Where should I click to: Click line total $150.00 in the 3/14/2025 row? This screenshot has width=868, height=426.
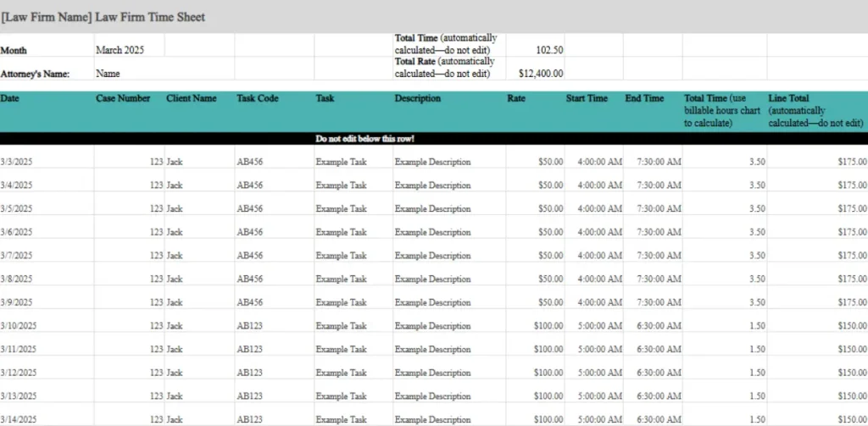tap(853, 419)
